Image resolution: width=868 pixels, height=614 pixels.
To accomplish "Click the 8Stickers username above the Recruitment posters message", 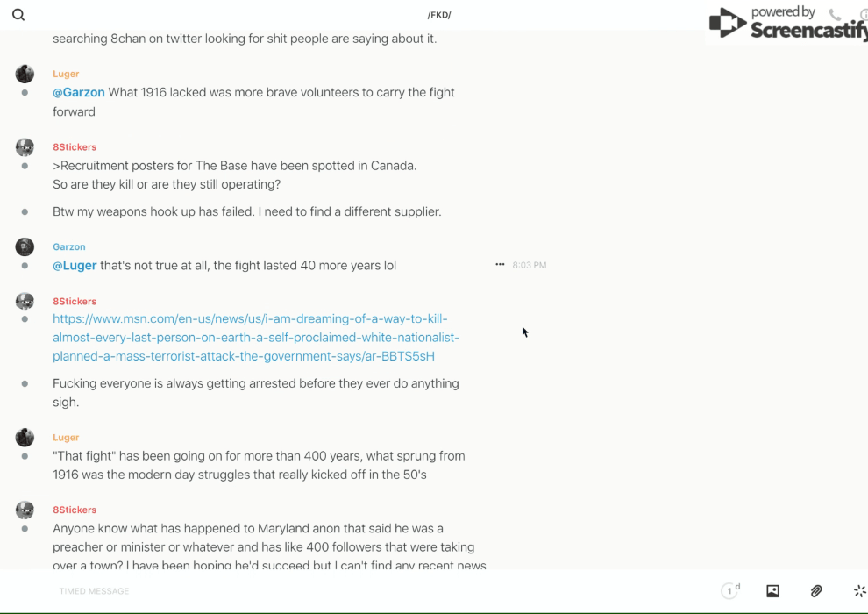I will 75,147.
